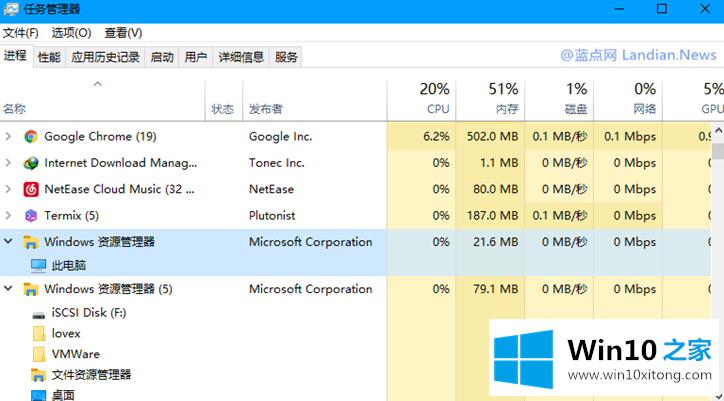This screenshot has width=724, height=401.
Task: Switch to the 性能 tab
Action: [49, 57]
